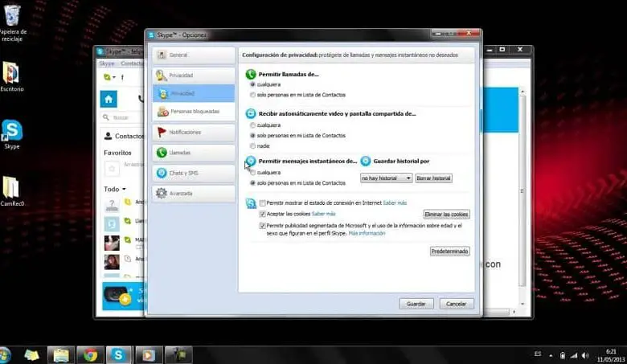Click the Home icon in Skype main window
627x364 pixels.
[109, 99]
